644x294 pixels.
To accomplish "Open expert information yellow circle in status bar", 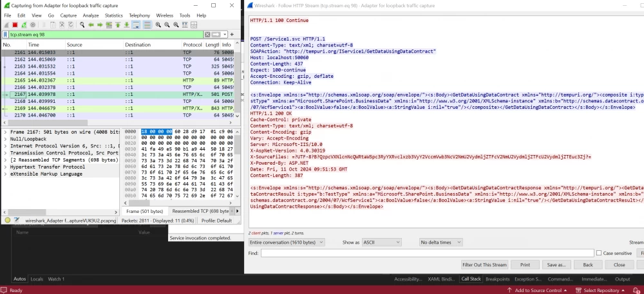I will [7, 220].
